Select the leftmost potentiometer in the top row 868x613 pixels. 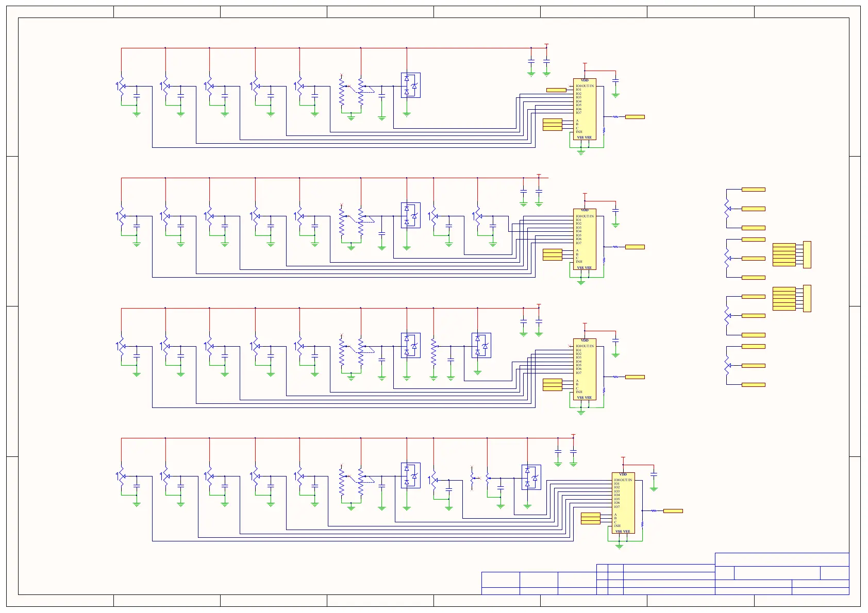[121, 86]
